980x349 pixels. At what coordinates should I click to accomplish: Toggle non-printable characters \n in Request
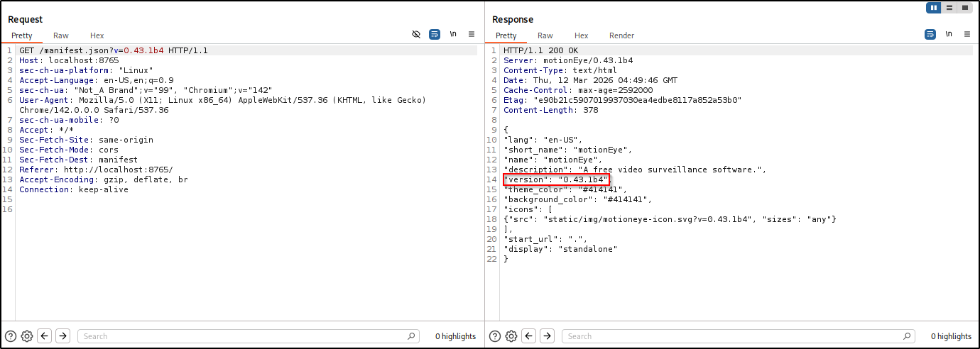pyautogui.click(x=453, y=34)
